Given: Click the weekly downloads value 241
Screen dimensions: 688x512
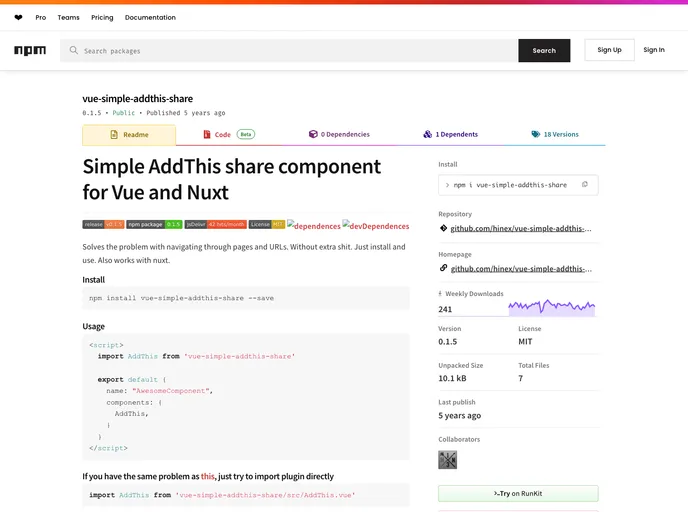Looking at the screenshot, I should click(445, 309).
